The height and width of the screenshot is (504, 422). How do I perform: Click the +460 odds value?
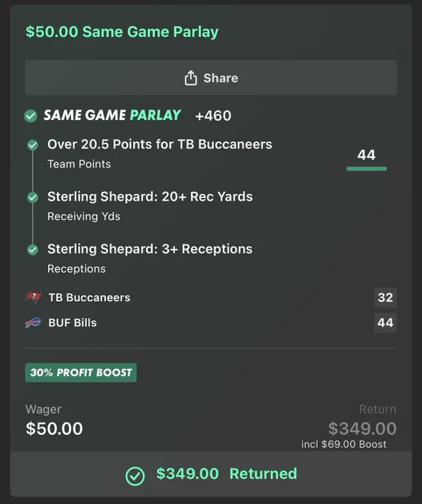[x=213, y=116]
